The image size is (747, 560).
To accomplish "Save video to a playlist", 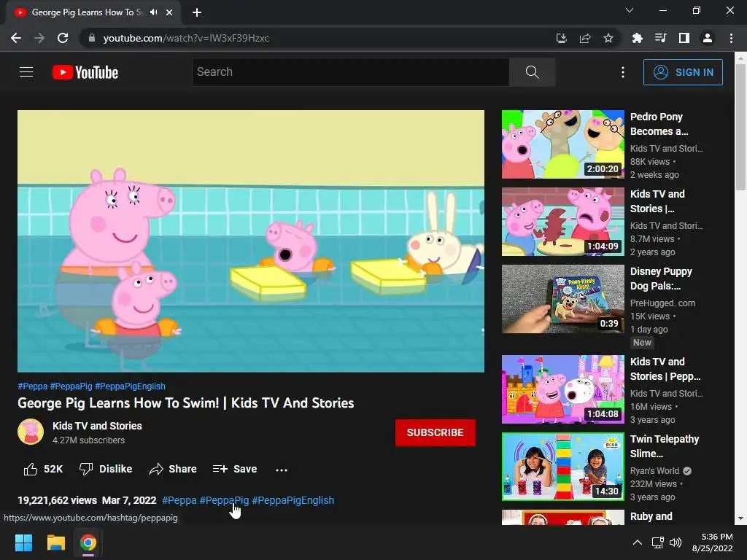I will (x=235, y=469).
